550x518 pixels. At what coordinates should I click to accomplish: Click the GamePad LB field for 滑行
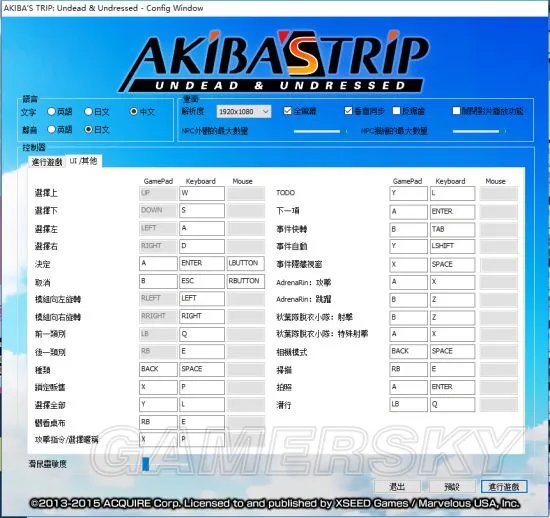408,404
